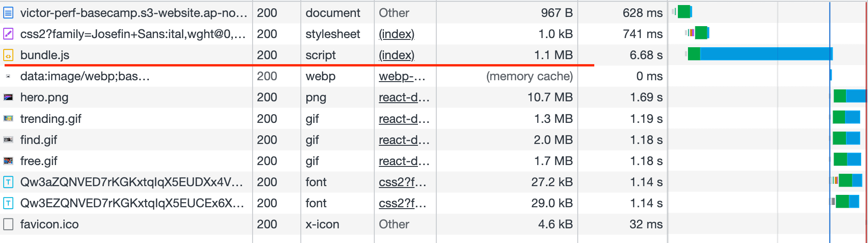Viewport: 868px width, 243px height.
Task: Click the trending.gif thumbnail icon
Action: click(x=8, y=119)
